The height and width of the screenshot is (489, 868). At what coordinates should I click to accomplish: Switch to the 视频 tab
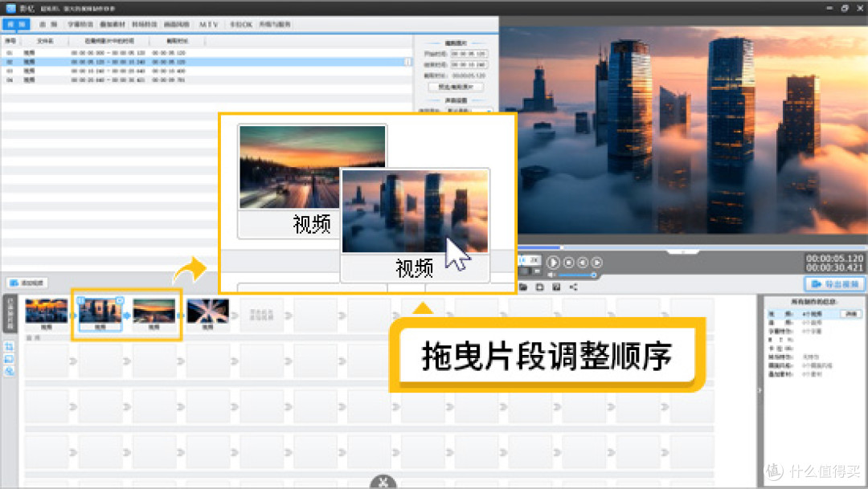[x=17, y=24]
